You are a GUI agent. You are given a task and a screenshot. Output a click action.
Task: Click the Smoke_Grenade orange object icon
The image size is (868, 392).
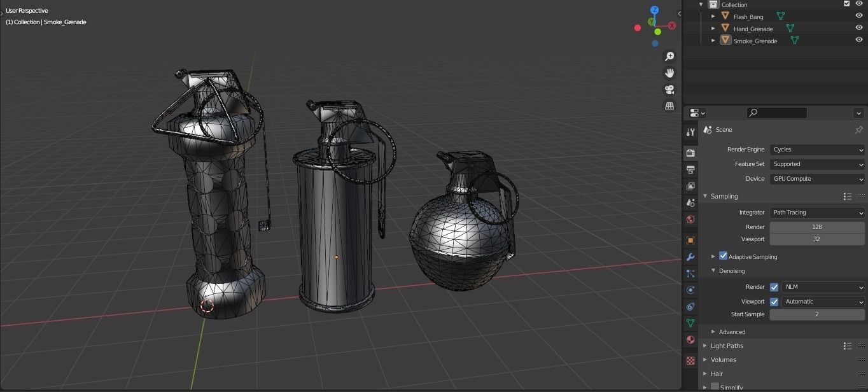coord(725,41)
